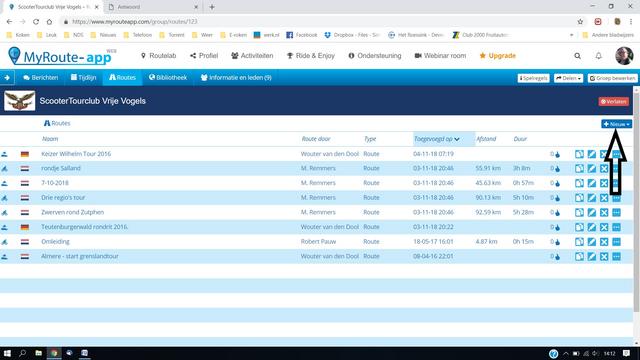The height and width of the screenshot is (360, 640).
Task: Open the Drie regio's tour route link
Action: click(x=63, y=198)
